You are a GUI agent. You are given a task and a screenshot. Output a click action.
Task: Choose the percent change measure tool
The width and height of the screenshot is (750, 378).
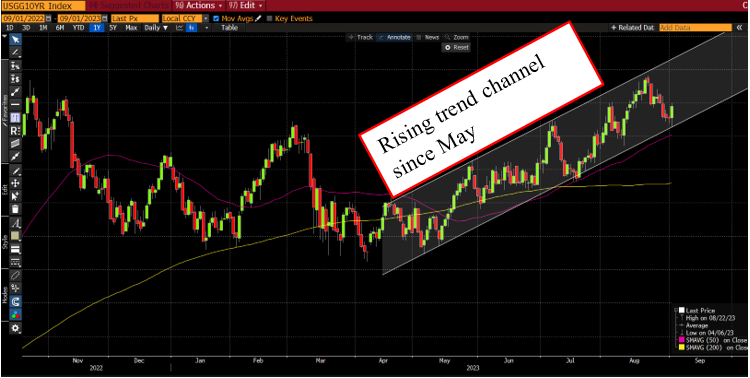15,66
